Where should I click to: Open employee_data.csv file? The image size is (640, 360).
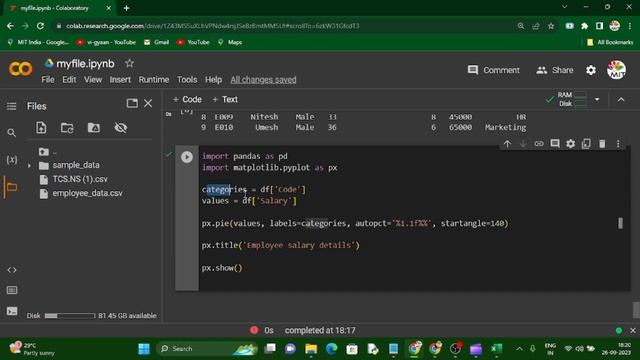click(87, 193)
